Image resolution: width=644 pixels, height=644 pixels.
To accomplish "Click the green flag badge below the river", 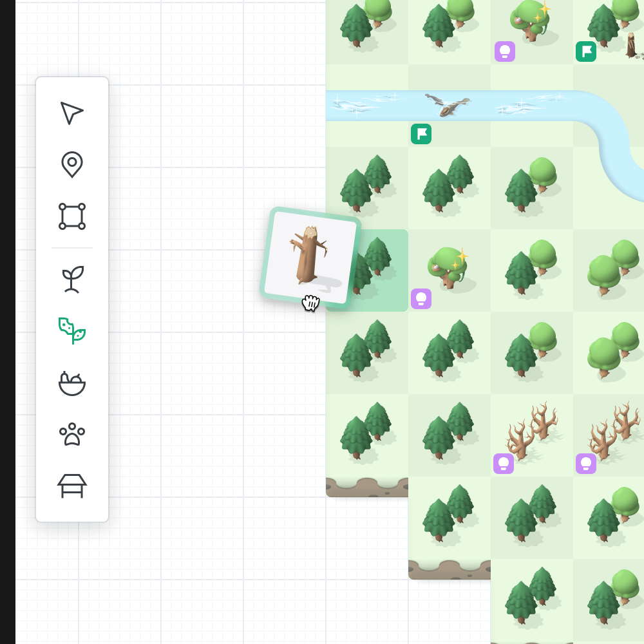I will tap(421, 134).
